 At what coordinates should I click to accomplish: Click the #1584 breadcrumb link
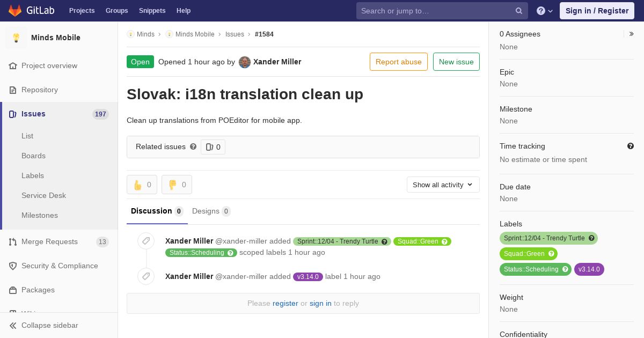[264, 34]
